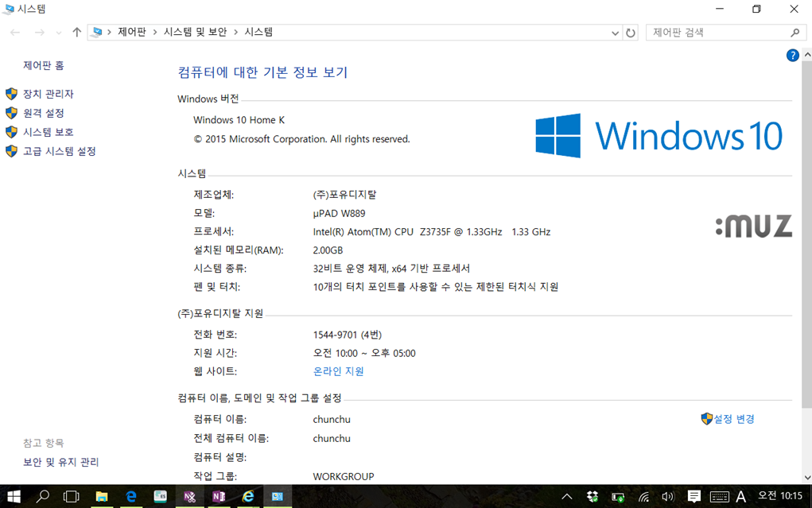Open Wi-Fi network tray icon
The width and height of the screenshot is (812, 508).
pos(643,497)
